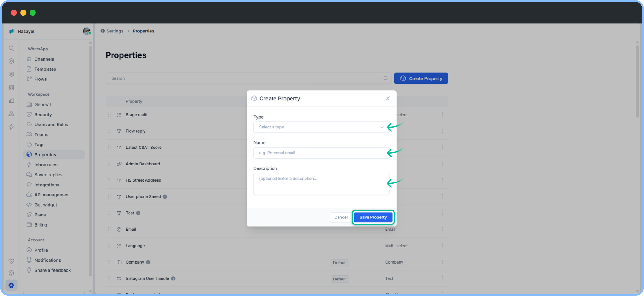Open the contacts icon in left rail
Image resolution: width=644 pixels, height=296 pixels.
(x=11, y=87)
